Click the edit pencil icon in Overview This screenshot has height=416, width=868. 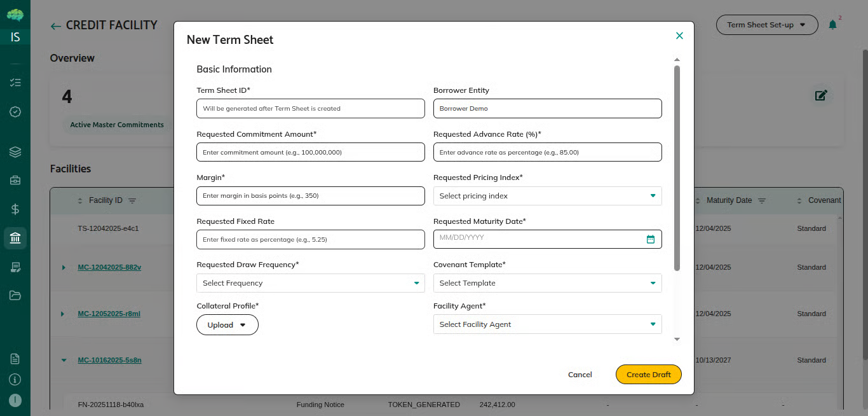point(821,95)
